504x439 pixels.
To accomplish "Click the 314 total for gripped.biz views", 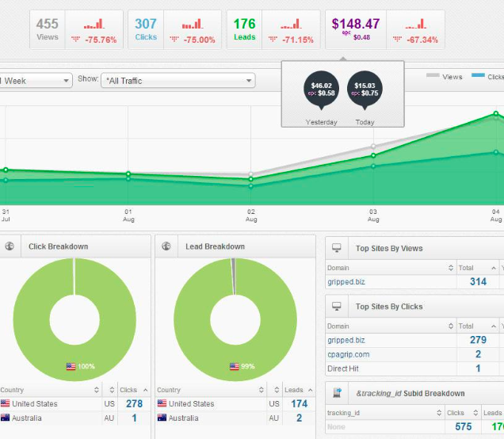I will (479, 281).
